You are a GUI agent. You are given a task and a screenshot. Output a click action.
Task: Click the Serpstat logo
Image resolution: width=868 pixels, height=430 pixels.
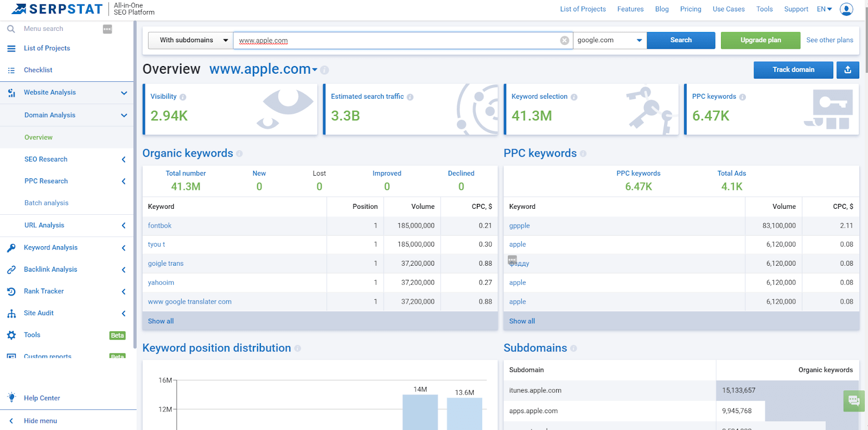57,9
